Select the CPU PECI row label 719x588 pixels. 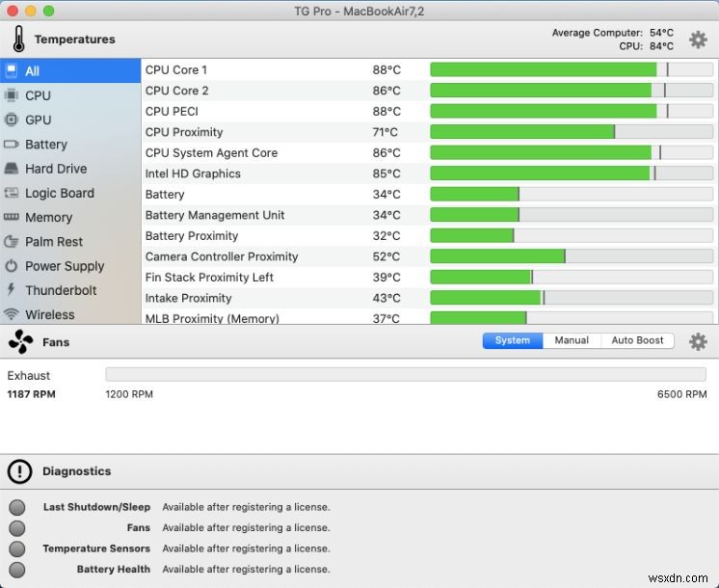172,112
